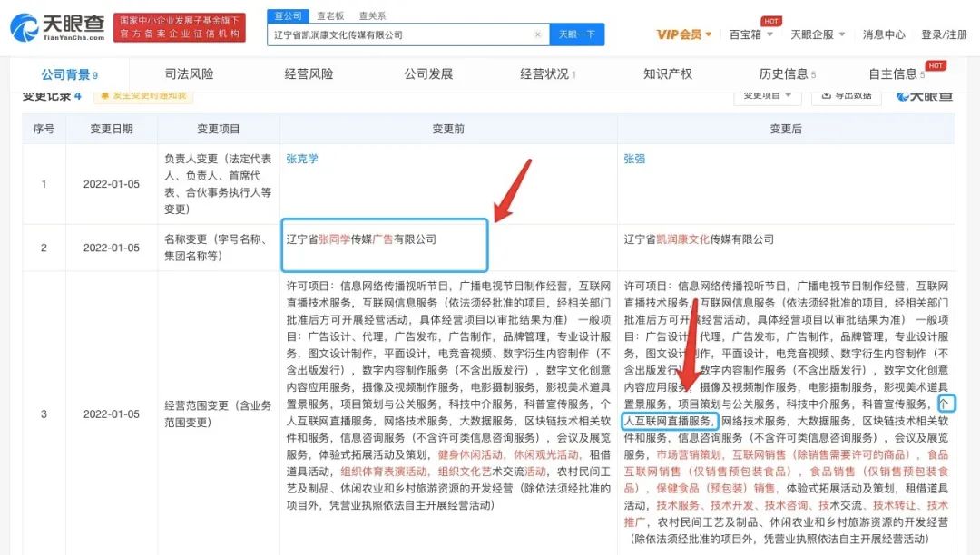Click the 天眼查 logo
Image resolution: width=980 pixels, height=555 pixels.
(x=57, y=27)
